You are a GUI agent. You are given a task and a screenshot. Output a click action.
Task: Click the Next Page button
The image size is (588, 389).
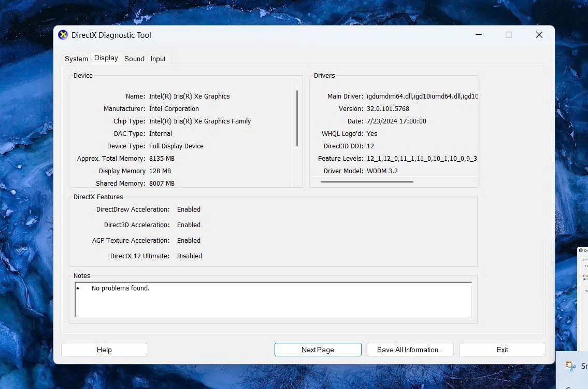tap(318, 350)
